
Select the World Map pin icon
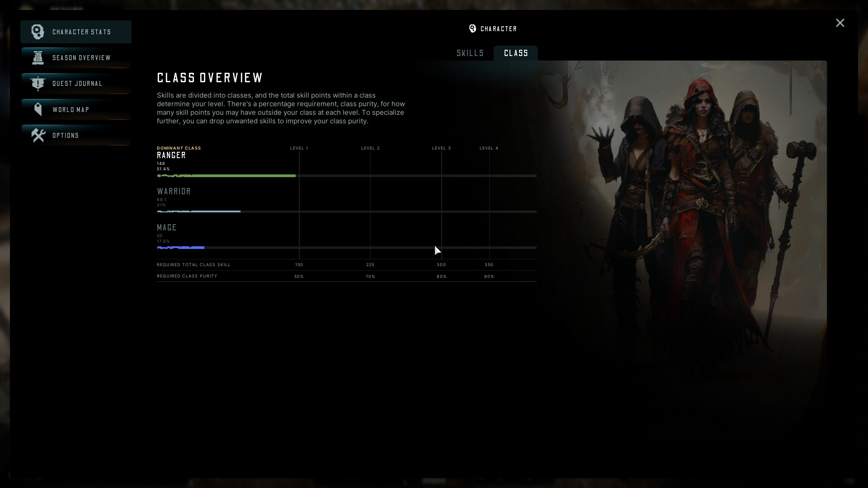click(x=38, y=109)
